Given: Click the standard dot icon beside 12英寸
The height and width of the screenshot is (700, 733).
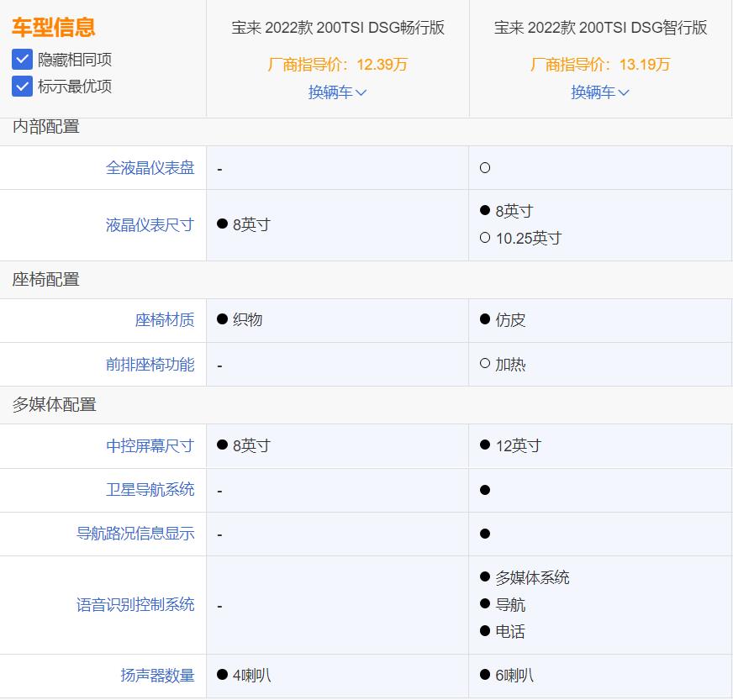Looking at the screenshot, I should pyautogui.click(x=485, y=445).
